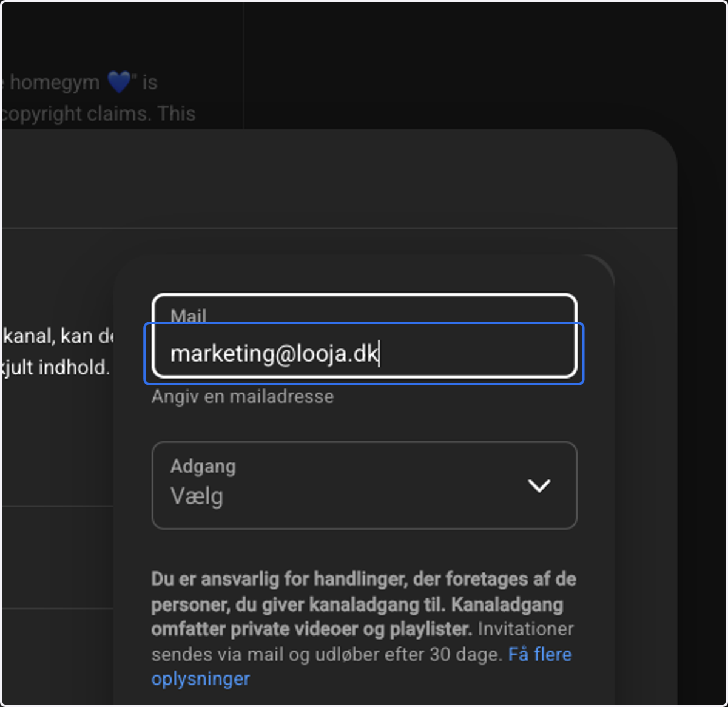Open the Adgang dropdown showing Vælg
The height and width of the screenshot is (707, 728).
(364, 485)
